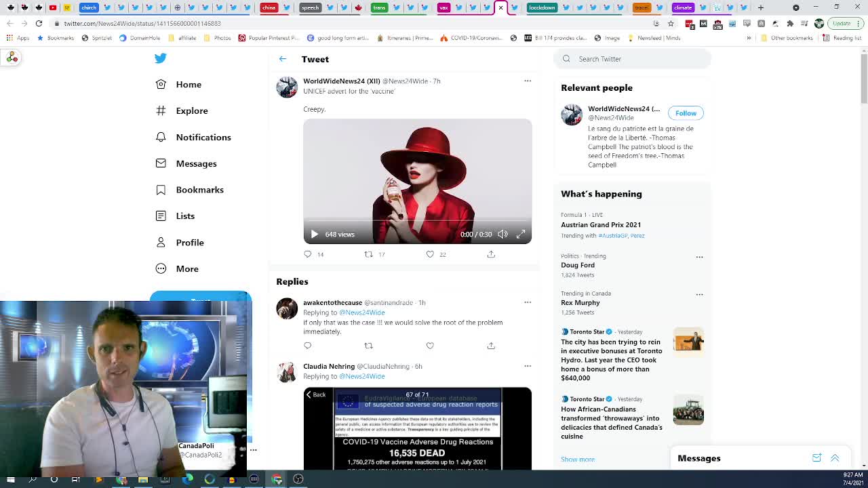Go back using the Tweet back arrow

pyautogui.click(x=283, y=59)
